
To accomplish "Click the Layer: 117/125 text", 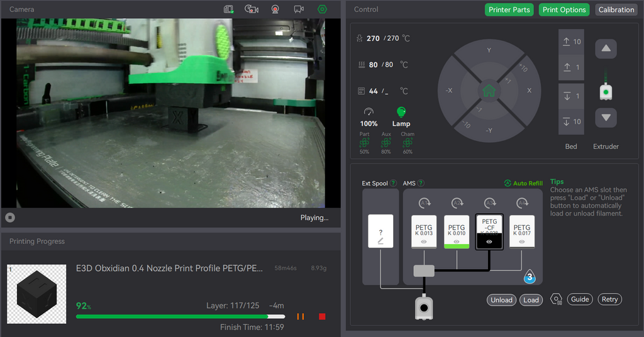I will [x=233, y=306].
